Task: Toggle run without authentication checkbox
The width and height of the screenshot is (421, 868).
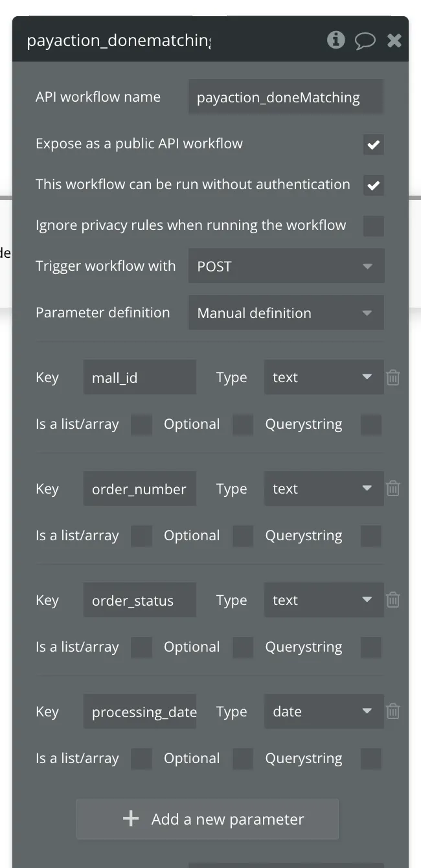Action: click(x=373, y=185)
